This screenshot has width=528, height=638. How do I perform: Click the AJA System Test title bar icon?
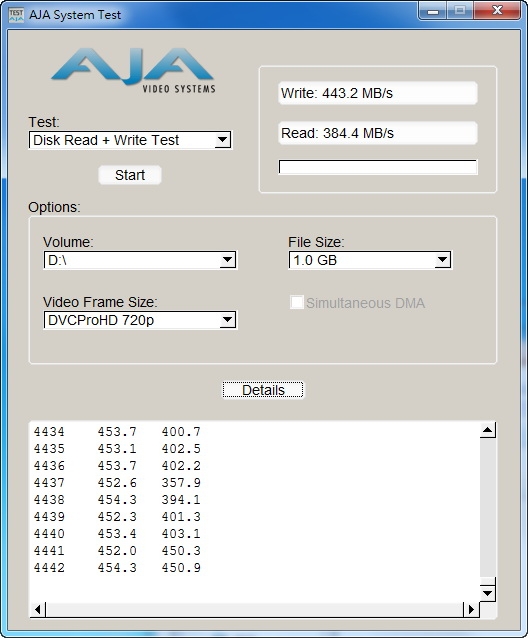click(16, 15)
